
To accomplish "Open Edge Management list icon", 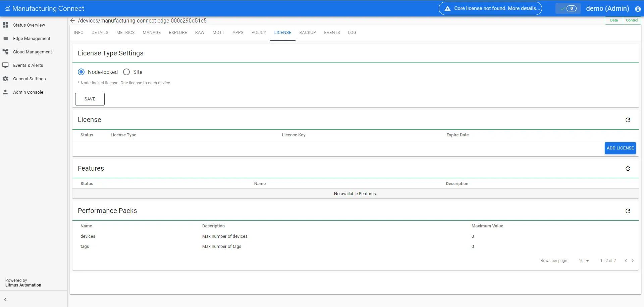I will [x=5, y=38].
